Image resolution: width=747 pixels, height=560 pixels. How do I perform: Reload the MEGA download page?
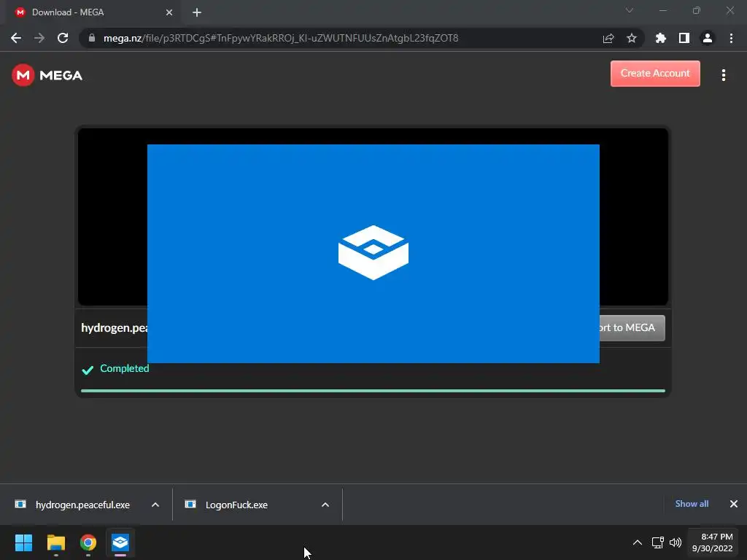point(63,38)
